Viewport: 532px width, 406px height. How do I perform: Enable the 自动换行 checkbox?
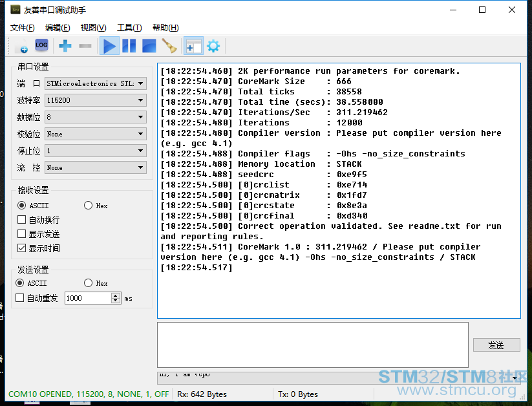tap(21, 220)
